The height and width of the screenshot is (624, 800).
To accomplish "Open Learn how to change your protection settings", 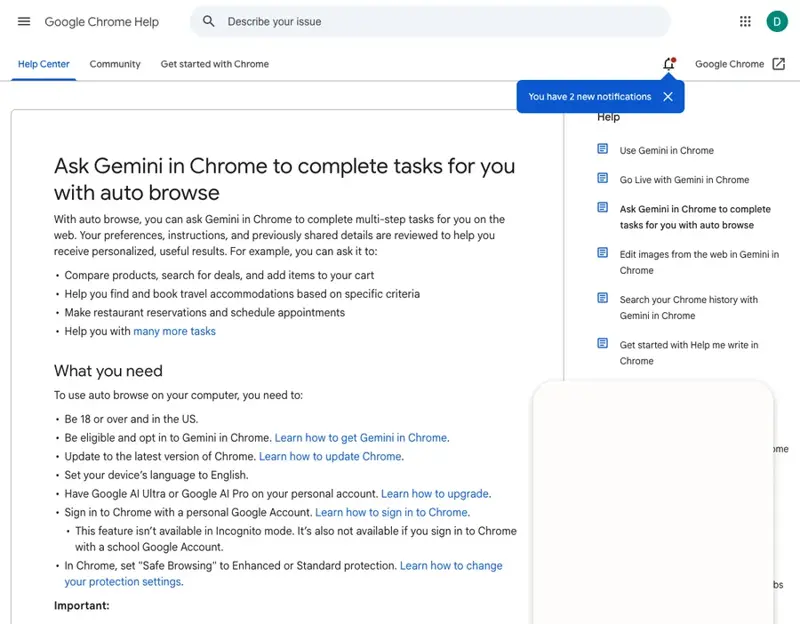I will pos(451,566).
